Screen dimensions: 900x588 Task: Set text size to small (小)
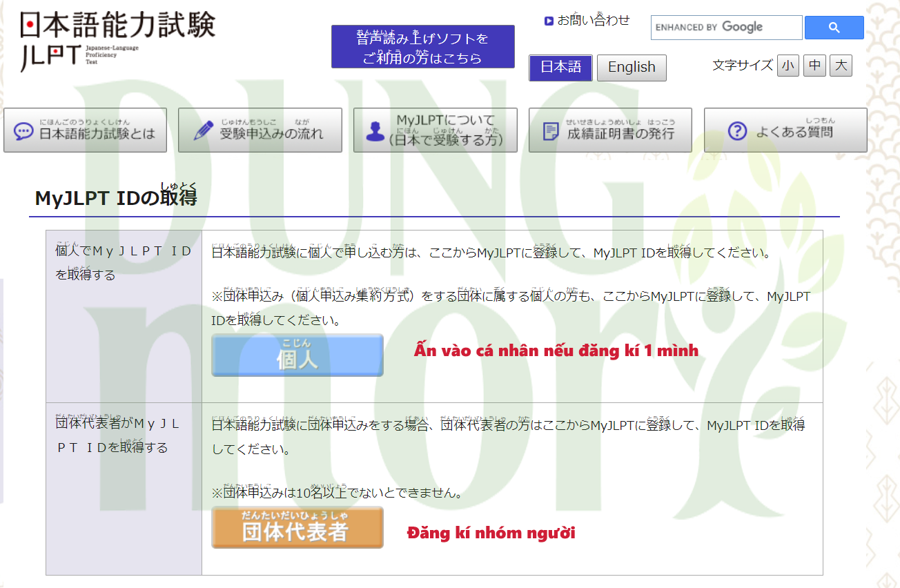point(787,66)
